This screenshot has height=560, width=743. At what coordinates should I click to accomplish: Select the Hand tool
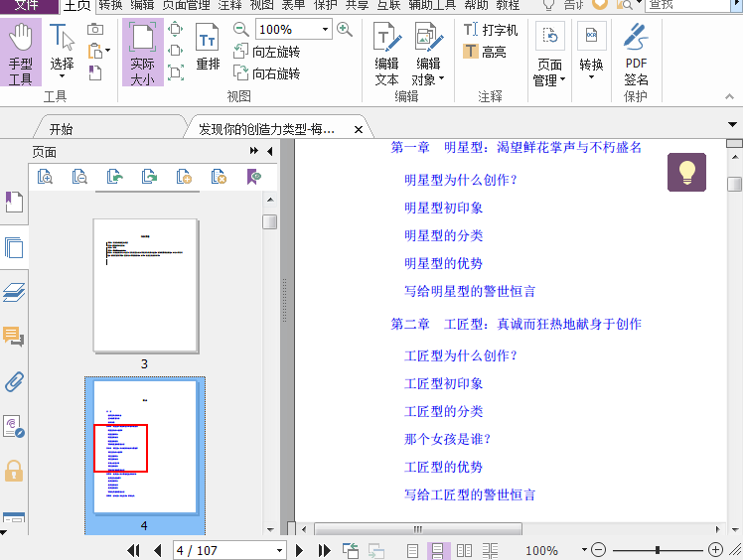click(x=21, y=53)
